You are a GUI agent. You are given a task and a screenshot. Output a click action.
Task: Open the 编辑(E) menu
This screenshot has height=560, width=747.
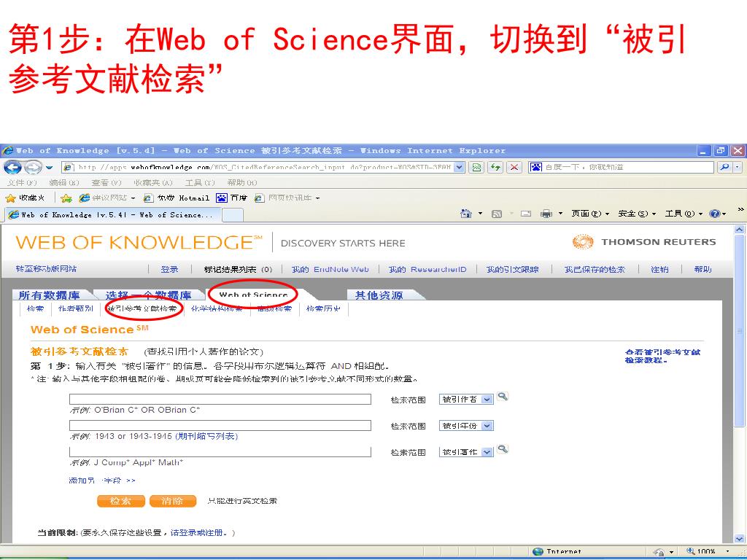64,182
